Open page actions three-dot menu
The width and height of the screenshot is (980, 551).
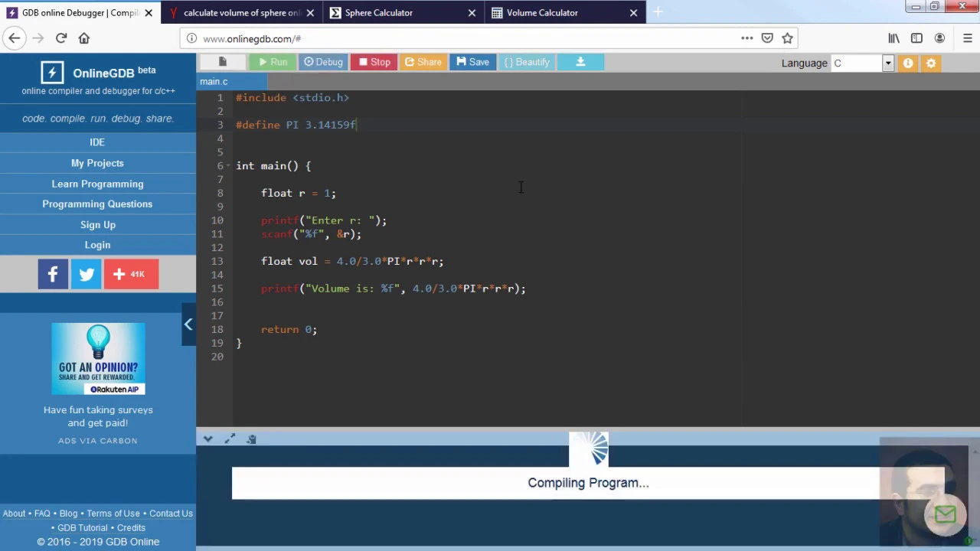tap(746, 38)
